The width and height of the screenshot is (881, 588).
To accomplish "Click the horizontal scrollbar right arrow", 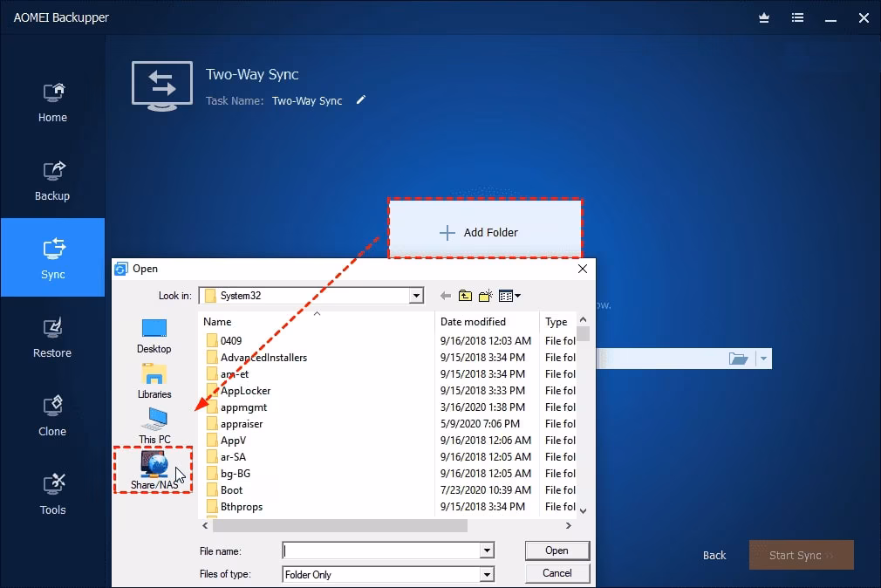I will click(x=569, y=525).
